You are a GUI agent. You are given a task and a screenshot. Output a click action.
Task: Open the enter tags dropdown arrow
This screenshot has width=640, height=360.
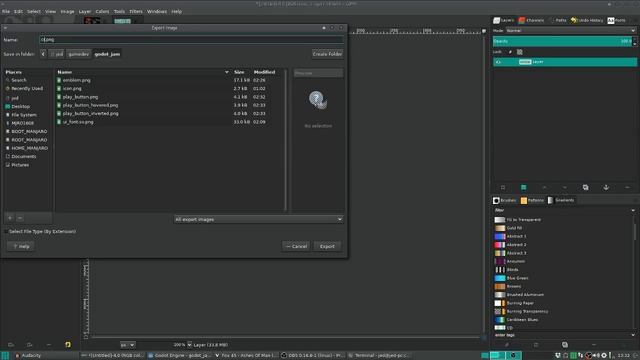(x=633, y=335)
